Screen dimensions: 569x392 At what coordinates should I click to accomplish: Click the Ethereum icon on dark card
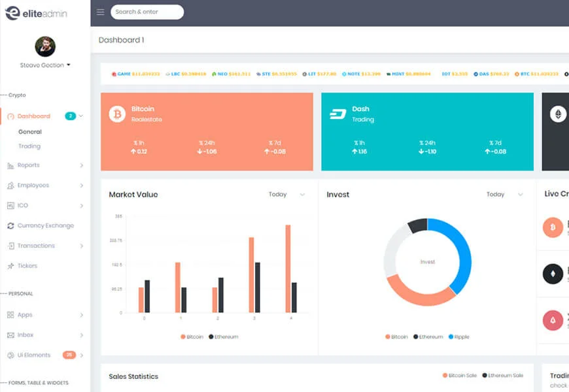tap(558, 114)
